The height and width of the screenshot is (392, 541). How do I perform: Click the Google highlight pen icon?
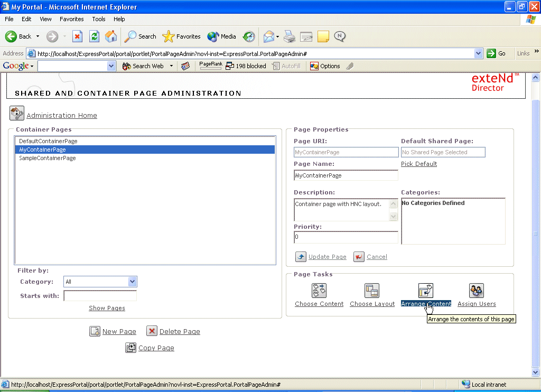[x=350, y=66]
